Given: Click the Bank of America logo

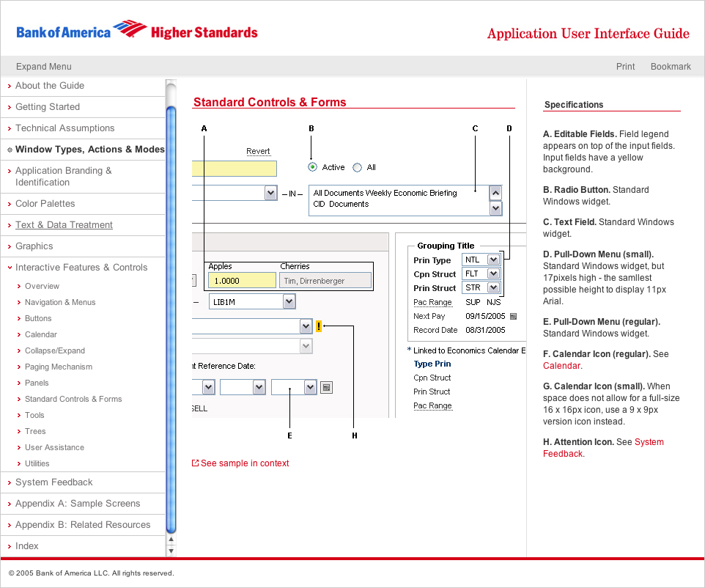Looking at the screenshot, I should pyautogui.click(x=81, y=30).
